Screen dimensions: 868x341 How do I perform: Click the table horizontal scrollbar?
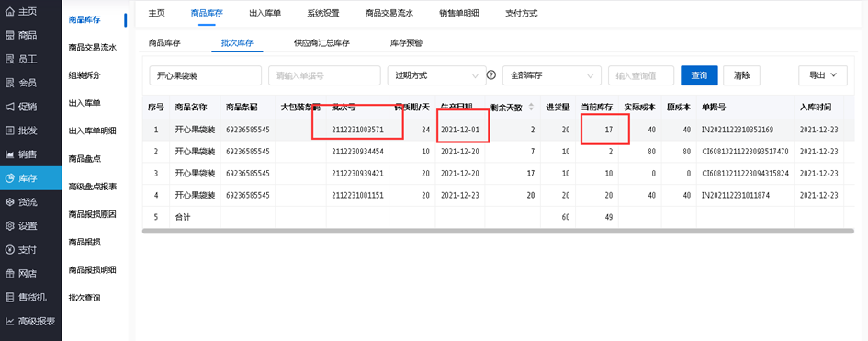tap(498, 231)
